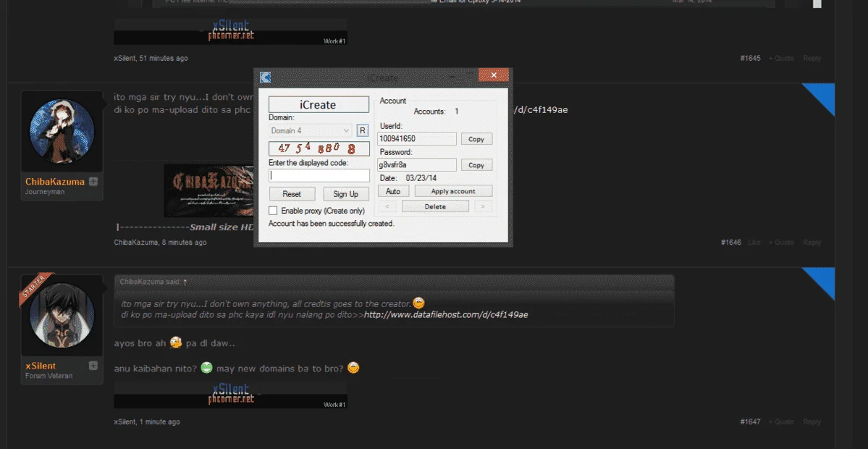Open ChibaKazuma's username profile link
868x449 pixels.
(x=55, y=182)
